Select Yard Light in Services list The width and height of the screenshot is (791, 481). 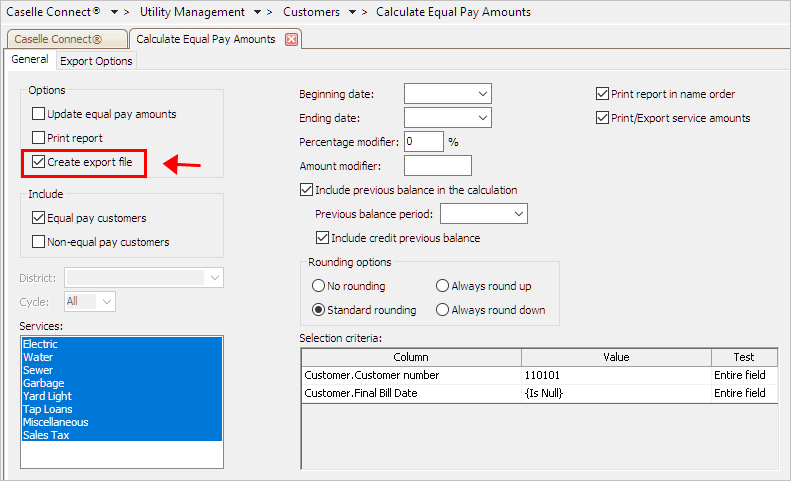point(122,396)
